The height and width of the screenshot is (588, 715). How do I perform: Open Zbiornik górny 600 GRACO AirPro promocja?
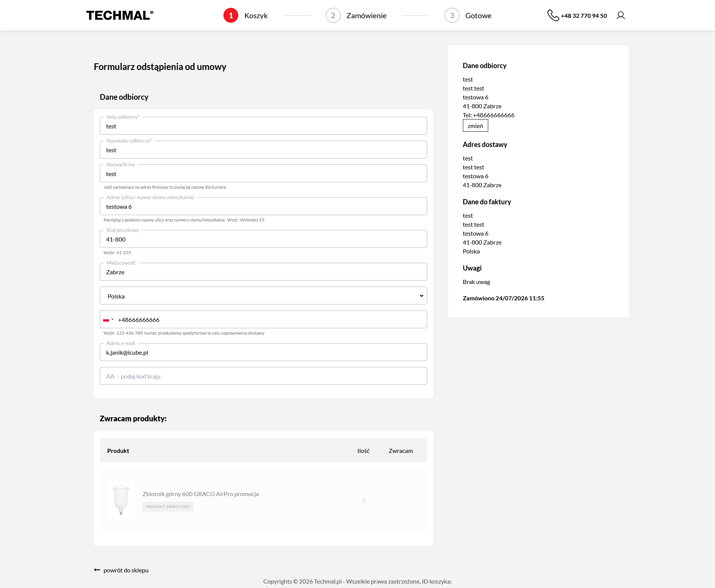point(201,494)
